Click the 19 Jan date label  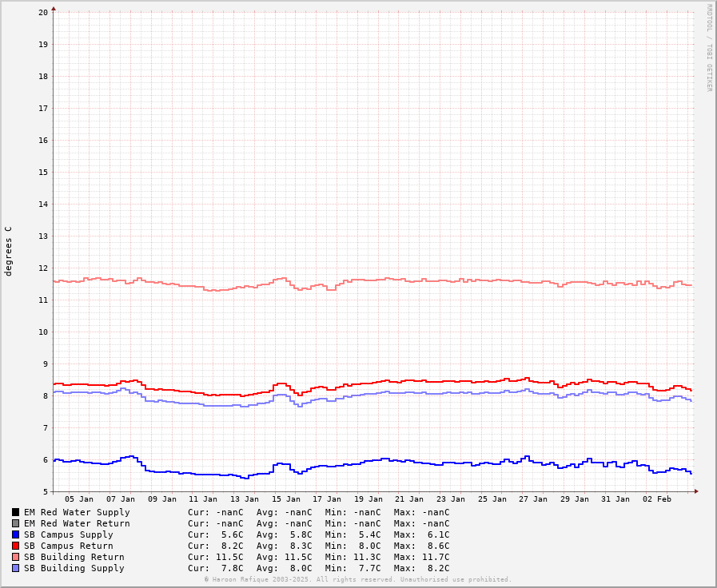(x=368, y=499)
